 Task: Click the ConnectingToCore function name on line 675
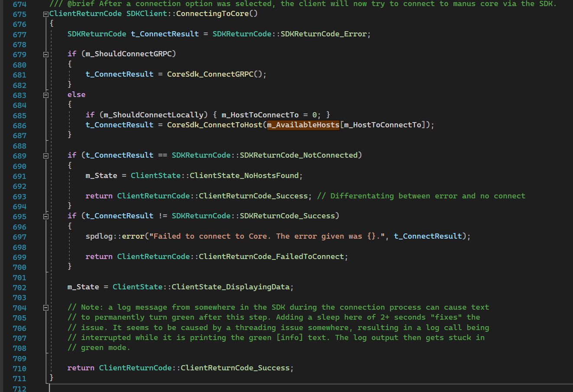tap(212, 13)
